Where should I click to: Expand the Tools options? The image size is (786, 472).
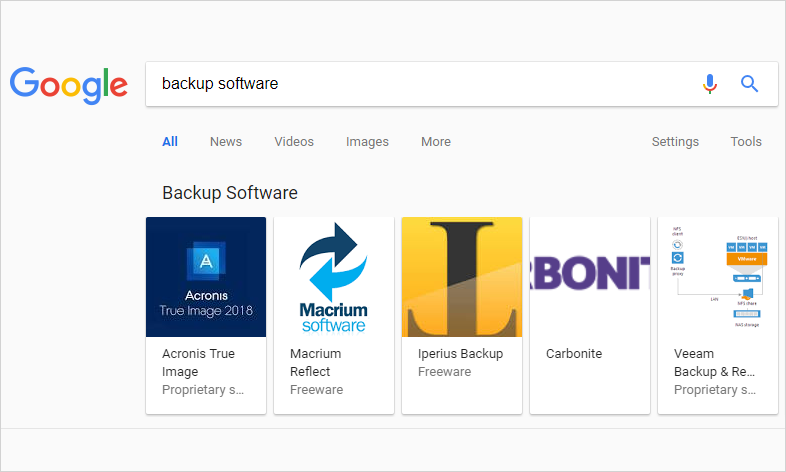point(746,142)
